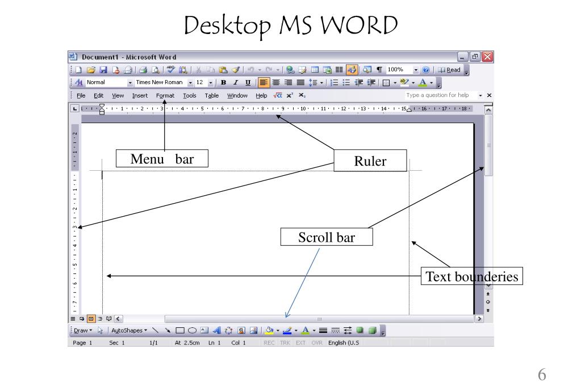Open Microsoft Word Help icon
581x392 pixels.
click(426, 70)
